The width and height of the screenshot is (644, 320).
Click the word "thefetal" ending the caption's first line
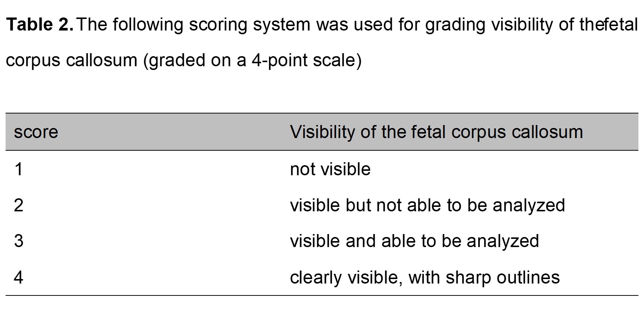609,25
